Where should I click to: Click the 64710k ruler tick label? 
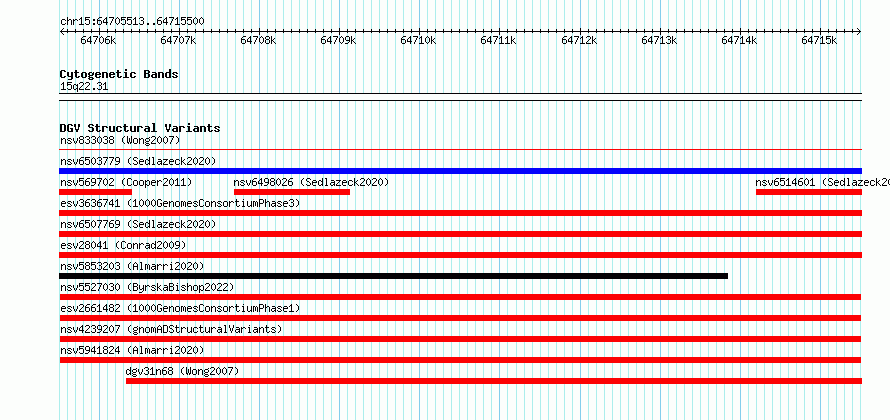coord(418,41)
